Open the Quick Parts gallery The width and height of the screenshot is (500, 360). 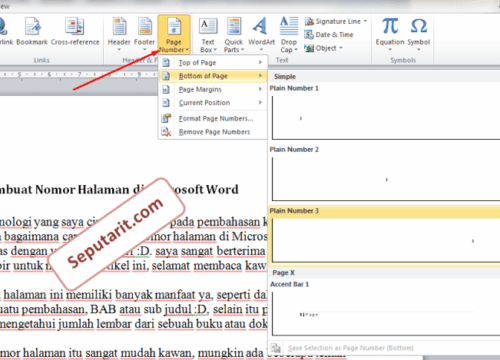(x=233, y=35)
